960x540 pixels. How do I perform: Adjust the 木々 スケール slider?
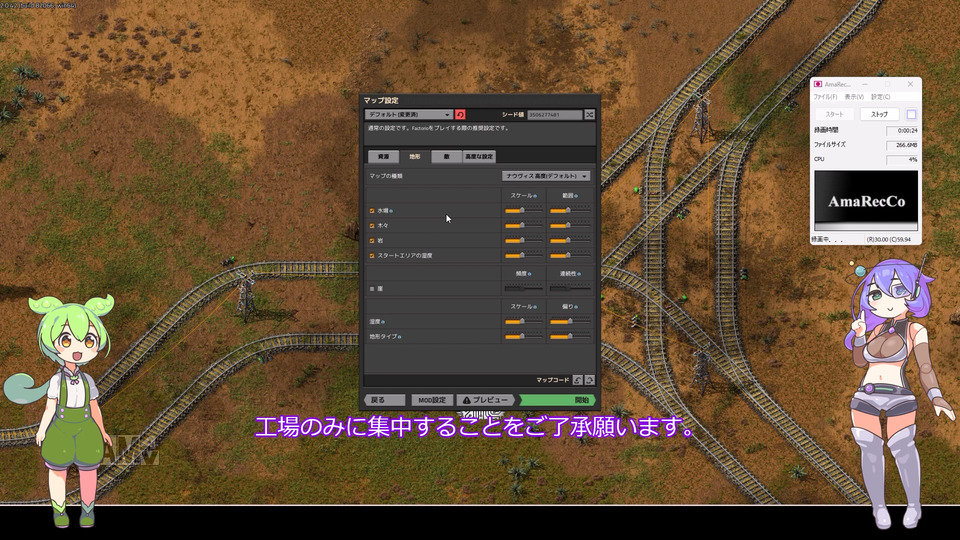tap(523, 226)
